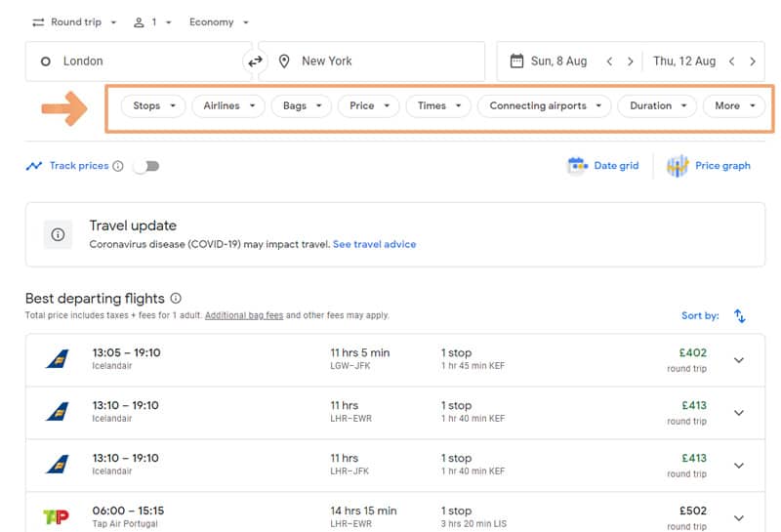
Task: Expand the £402 Icelandair flight details
Action: pos(739,360)
